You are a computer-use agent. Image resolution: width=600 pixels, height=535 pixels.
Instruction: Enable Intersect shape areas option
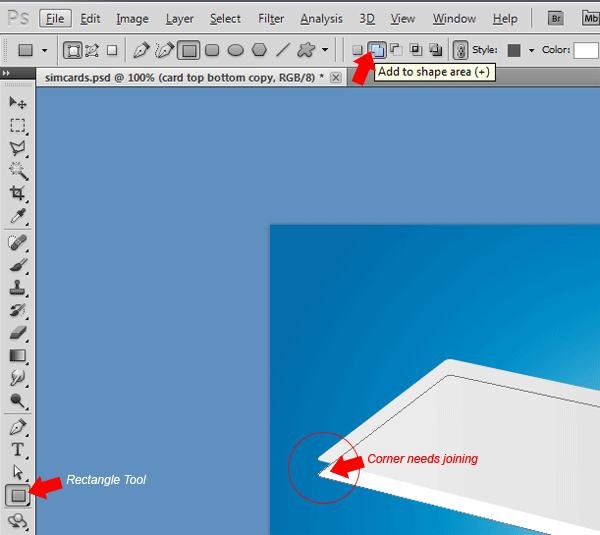pos(416,50)
